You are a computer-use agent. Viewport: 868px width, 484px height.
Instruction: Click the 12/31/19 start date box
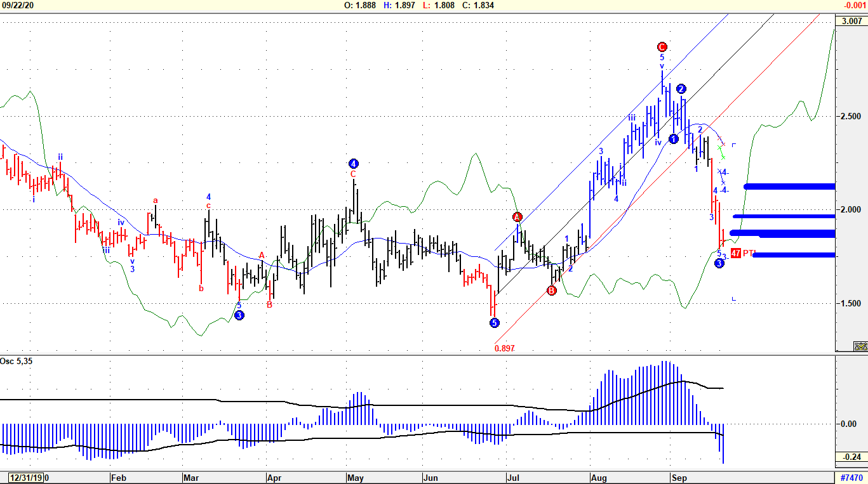point(25,478)
